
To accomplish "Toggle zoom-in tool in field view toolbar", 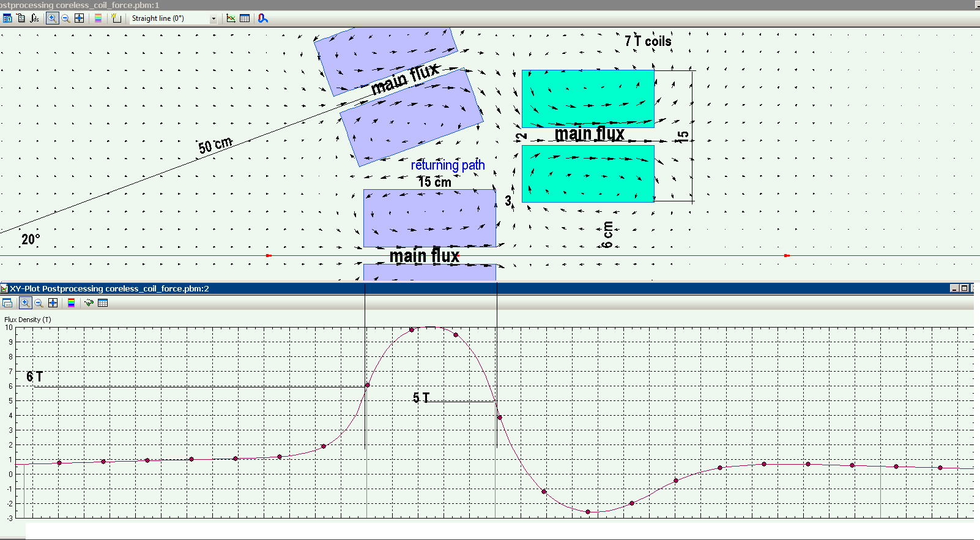I will (52, 18).
